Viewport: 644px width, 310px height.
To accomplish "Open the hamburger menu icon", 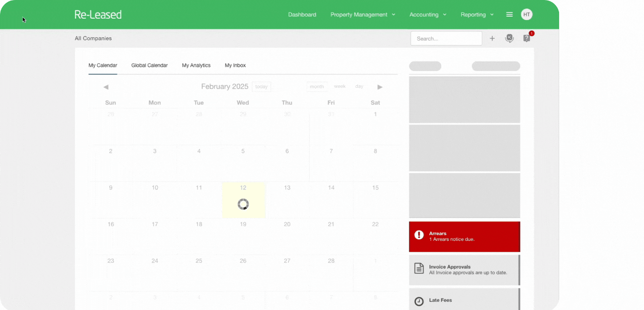I will tap(509, 15).
